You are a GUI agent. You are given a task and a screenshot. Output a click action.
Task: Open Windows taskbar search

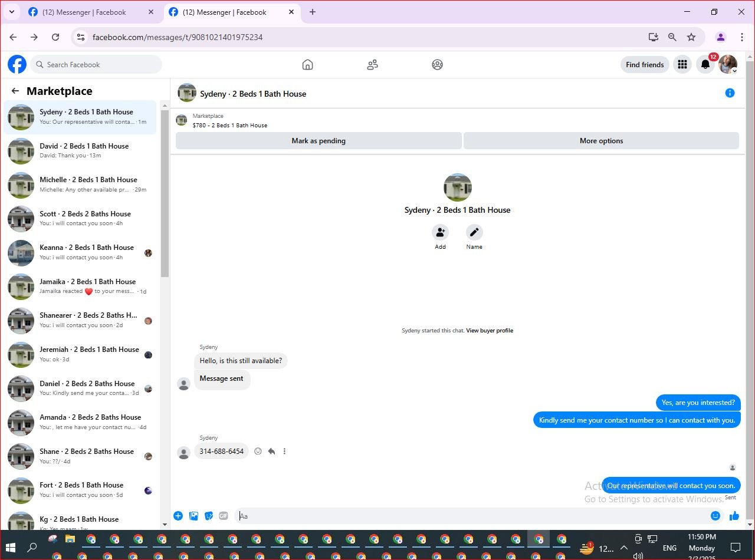coord(32,548)
